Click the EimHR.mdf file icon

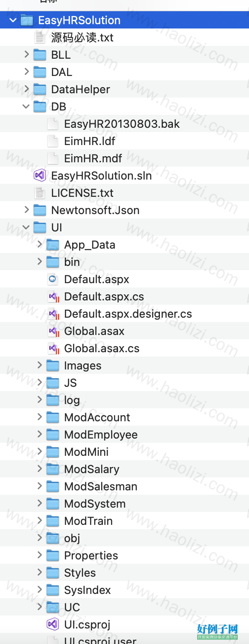pyautogui.click(x=53, y=158)
